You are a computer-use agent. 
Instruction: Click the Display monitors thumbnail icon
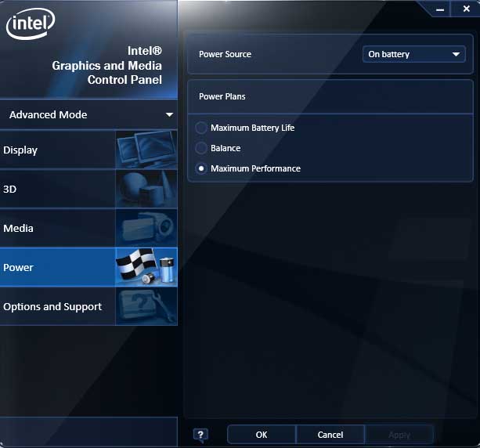point(146,150)
